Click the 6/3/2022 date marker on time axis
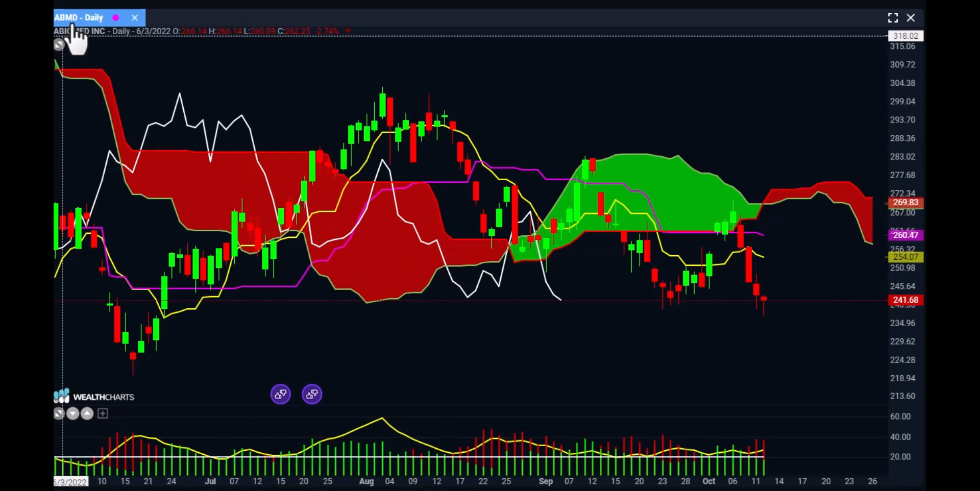The height and width of the screenshot is (491, 980). coord(70,482)
